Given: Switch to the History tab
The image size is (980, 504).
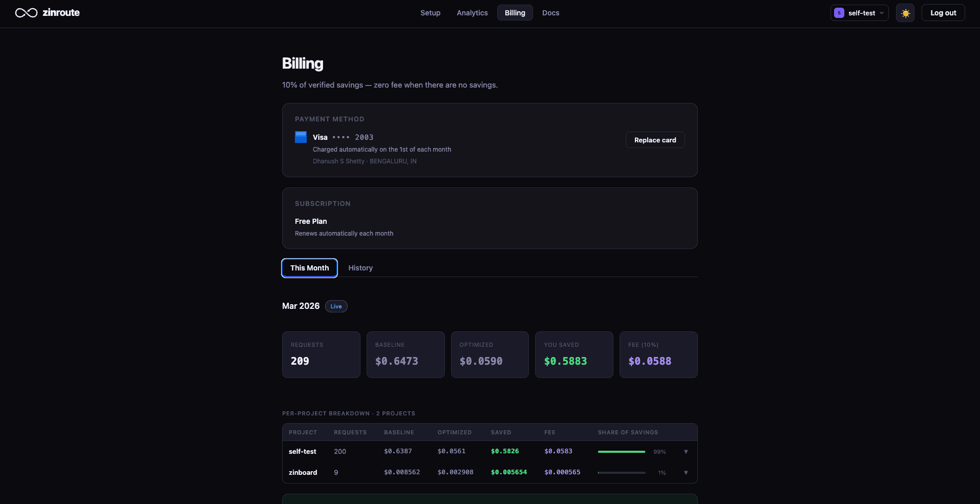Looking at the screenshot, I should tap(360, 268).
